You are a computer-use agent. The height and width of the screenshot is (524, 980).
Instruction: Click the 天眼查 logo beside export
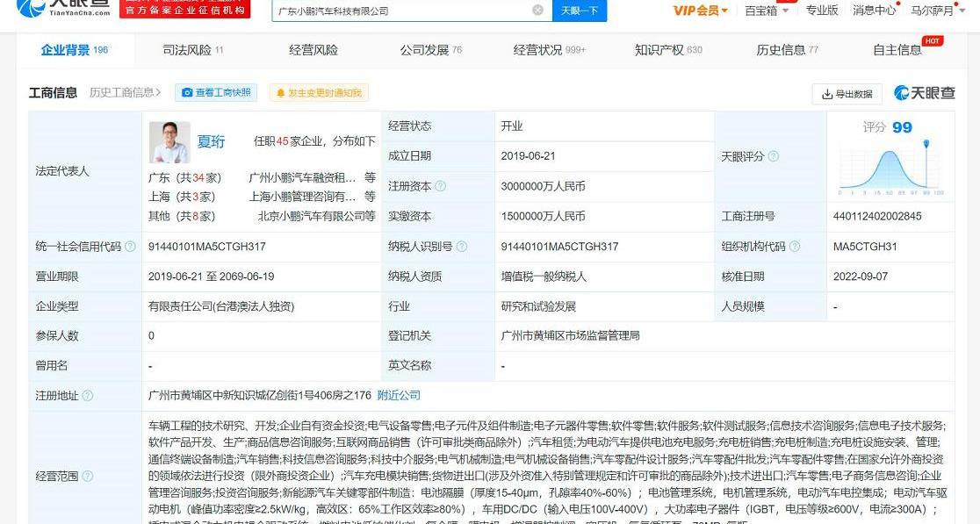925,93
